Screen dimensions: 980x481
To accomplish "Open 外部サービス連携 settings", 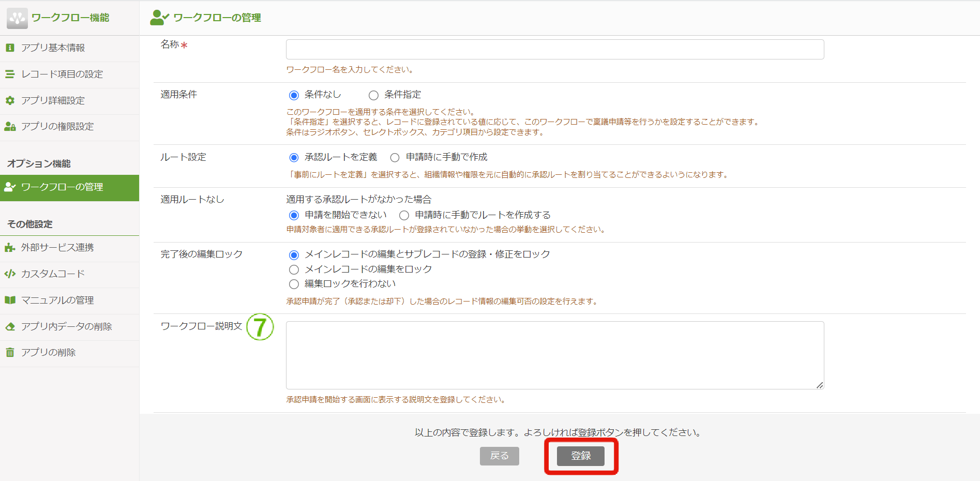I will point(69,248).
